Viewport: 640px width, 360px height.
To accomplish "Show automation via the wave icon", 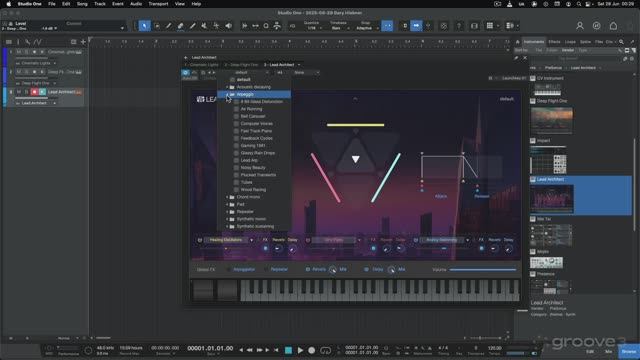I will pos(38,42).
